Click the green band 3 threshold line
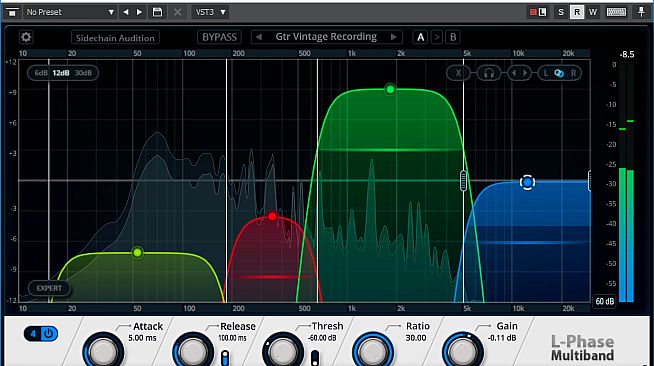 coord(390,150)
